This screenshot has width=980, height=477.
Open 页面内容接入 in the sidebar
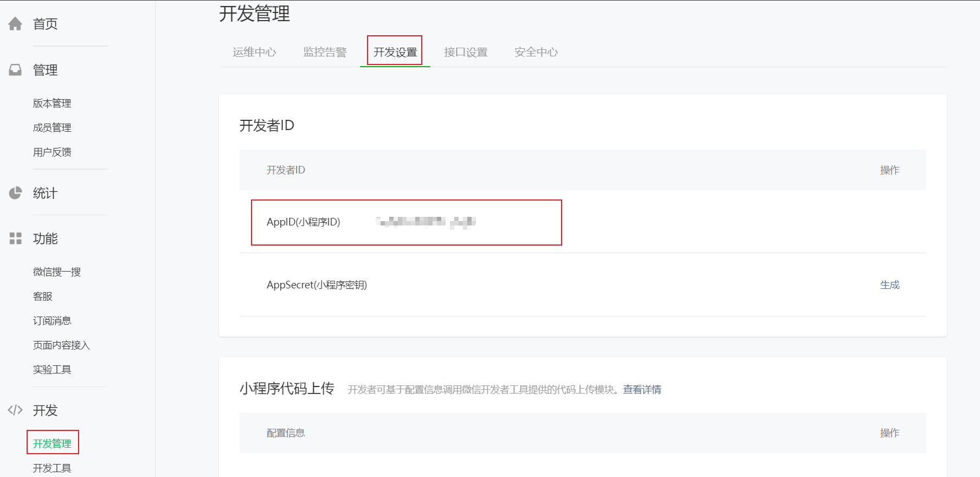(x=61, y=345)
